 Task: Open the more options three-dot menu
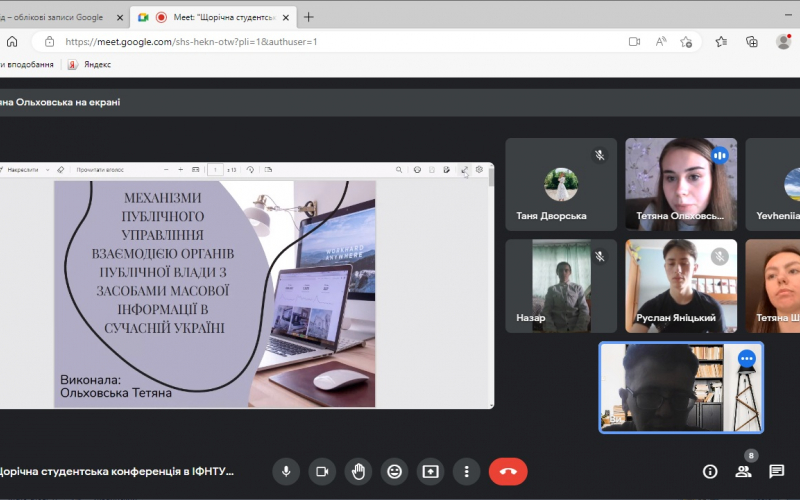coord(466,471)
